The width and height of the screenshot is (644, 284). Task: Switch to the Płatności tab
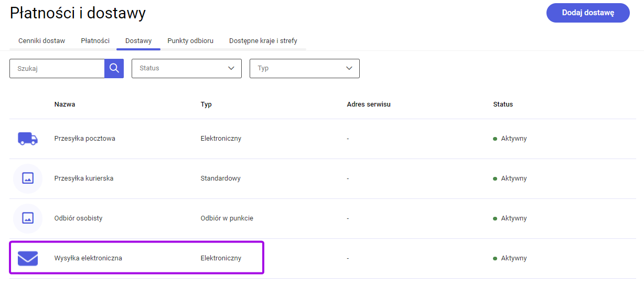[x=95, y=40]
